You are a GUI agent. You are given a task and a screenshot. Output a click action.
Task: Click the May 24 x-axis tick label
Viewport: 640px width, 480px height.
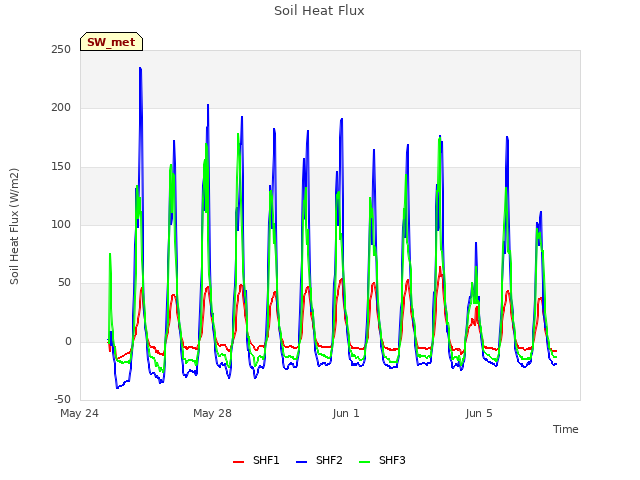pos(80,413)
